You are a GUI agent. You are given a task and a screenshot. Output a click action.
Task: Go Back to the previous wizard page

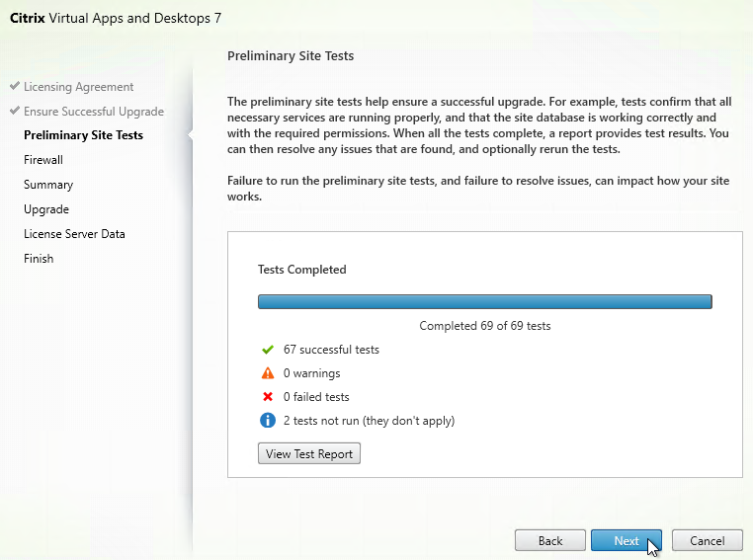point(550,540)
